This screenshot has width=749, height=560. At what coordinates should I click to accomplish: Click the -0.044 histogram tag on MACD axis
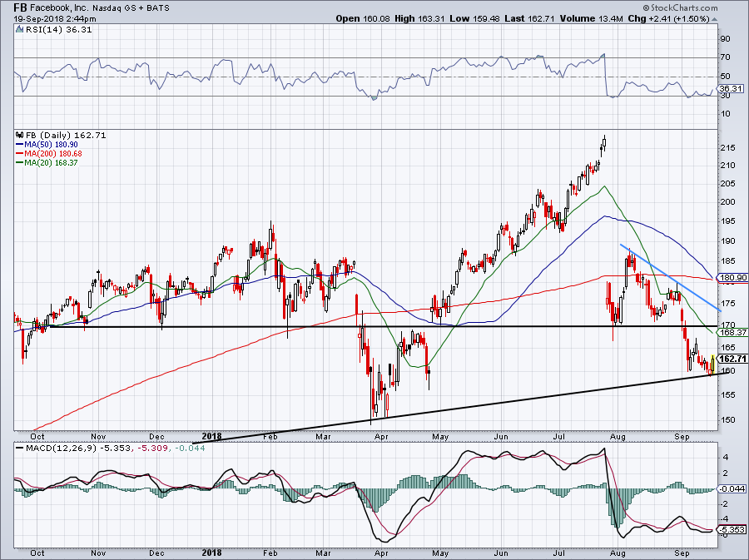732,489
